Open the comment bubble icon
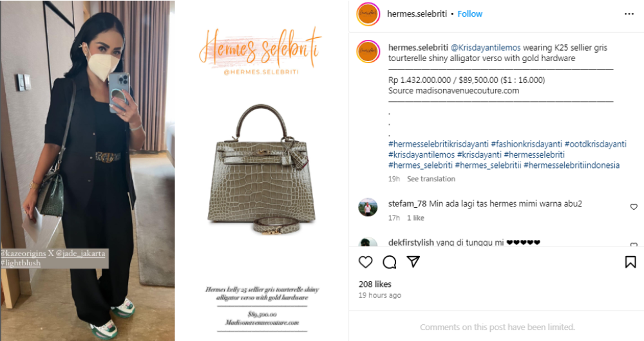The height and width of the screenshot is (341, 644). pos(390,262)
